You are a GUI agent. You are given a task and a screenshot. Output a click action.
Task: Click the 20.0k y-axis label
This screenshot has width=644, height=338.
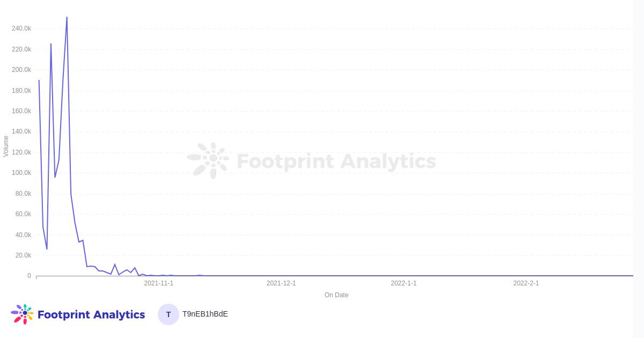(23, 255)
